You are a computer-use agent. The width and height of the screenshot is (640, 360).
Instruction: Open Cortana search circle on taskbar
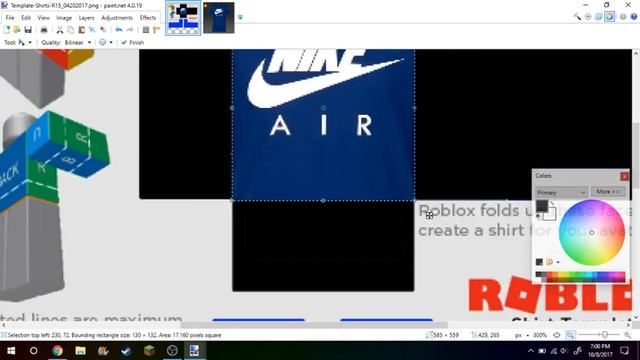coord(33,351)
